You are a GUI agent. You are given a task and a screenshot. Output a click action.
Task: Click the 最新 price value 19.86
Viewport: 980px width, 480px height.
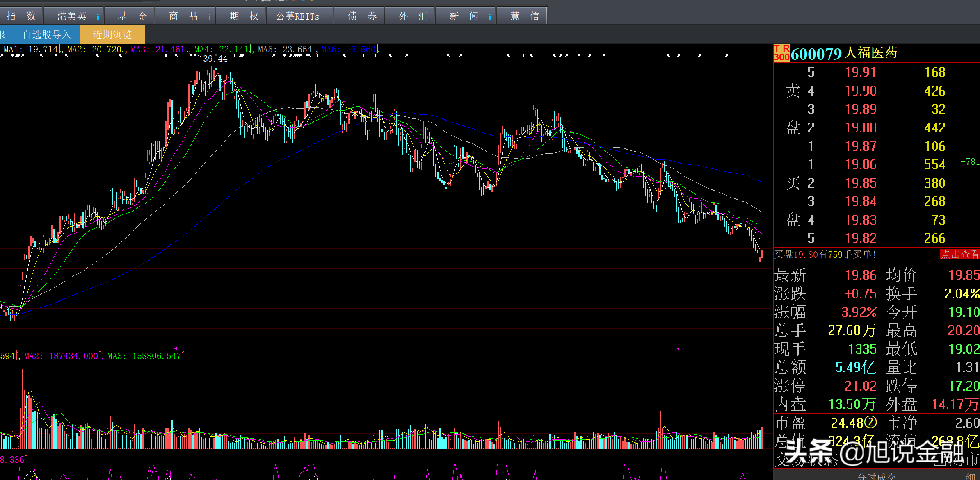pos(861,275)
